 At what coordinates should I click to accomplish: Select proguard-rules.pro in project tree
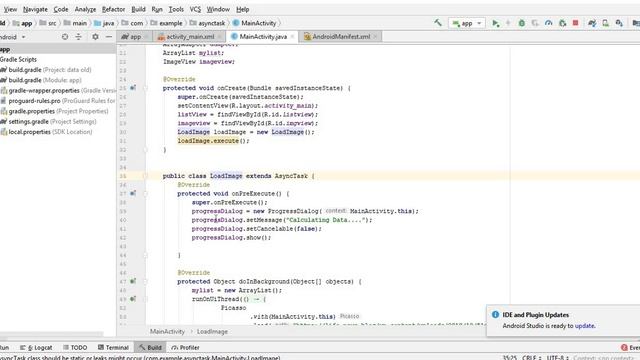coord(58,101)
